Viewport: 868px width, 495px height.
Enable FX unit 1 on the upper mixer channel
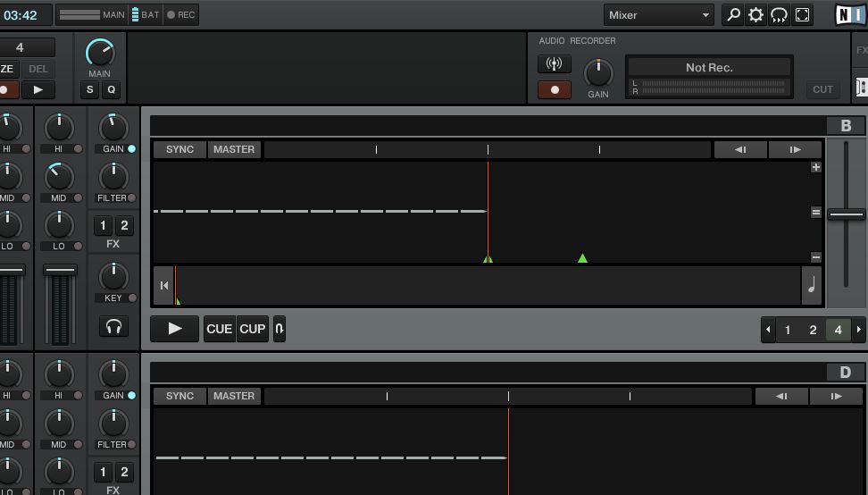click(103, 225)
